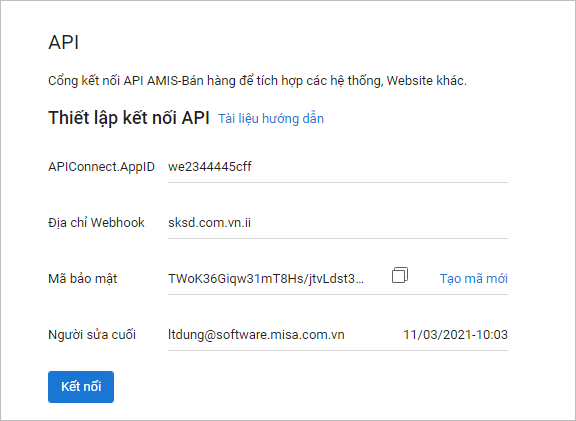This screenshot has width=576, height=421.
Task: Click the Người sửa cuối label
Action: (92, 335)
